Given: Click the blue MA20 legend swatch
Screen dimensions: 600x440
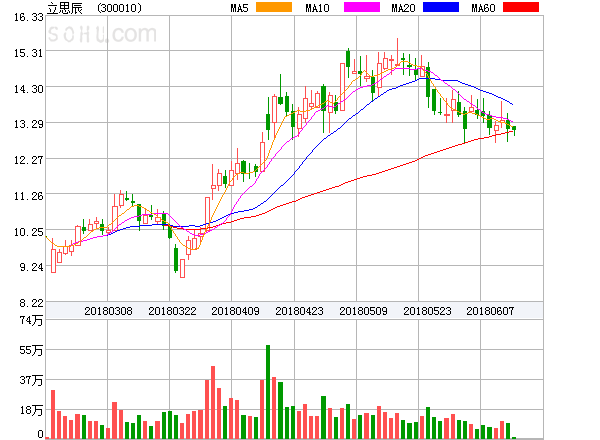Looking at the screenshot, I should [441, 7].
